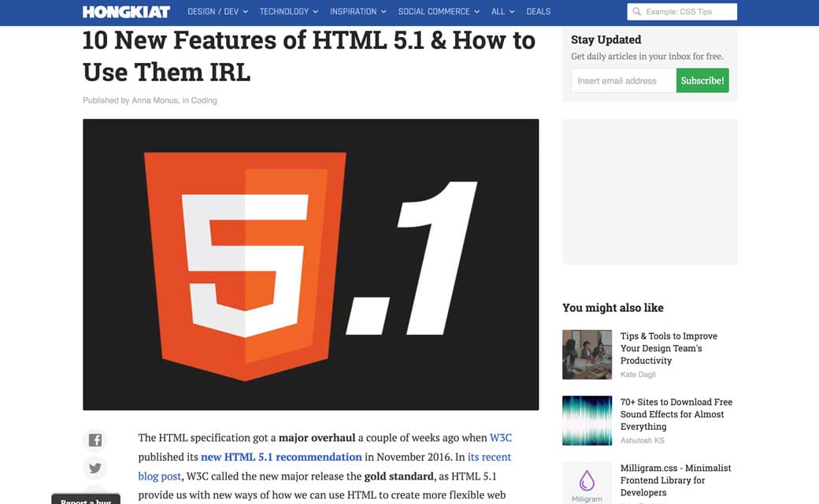Click the search magnifier icon

tap(636, 12)
